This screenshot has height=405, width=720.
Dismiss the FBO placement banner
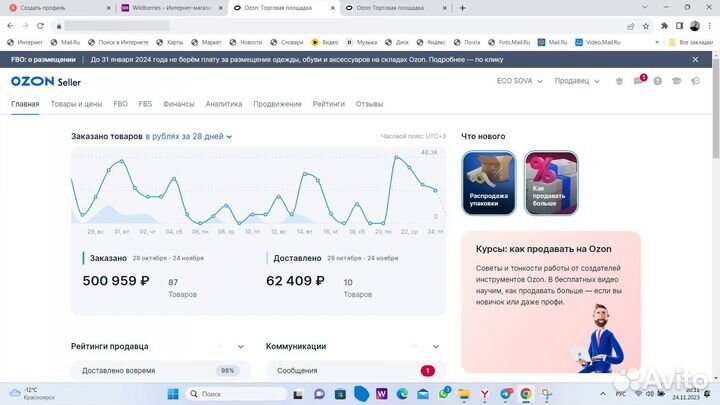(695, 60)
